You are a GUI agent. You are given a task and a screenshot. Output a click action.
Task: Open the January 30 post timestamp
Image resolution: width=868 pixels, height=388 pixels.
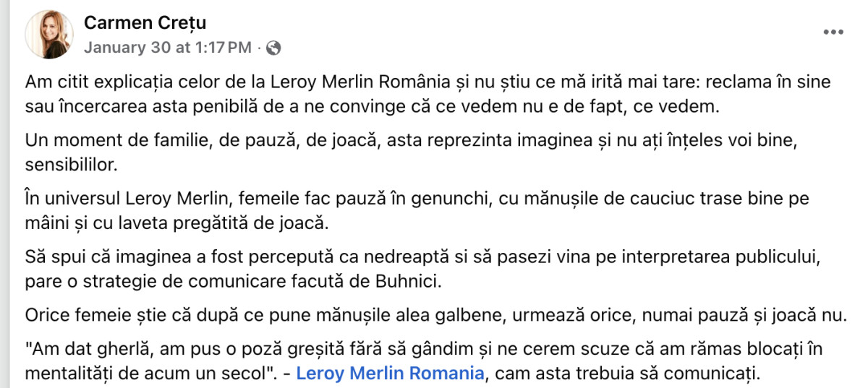[x=167, y=48]
